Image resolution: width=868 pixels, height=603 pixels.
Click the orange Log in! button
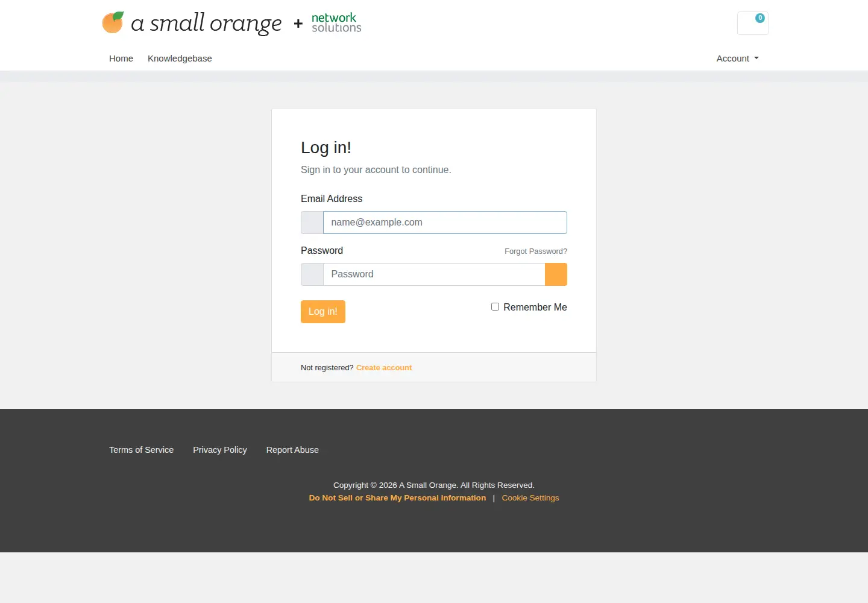tap(323, 312)
